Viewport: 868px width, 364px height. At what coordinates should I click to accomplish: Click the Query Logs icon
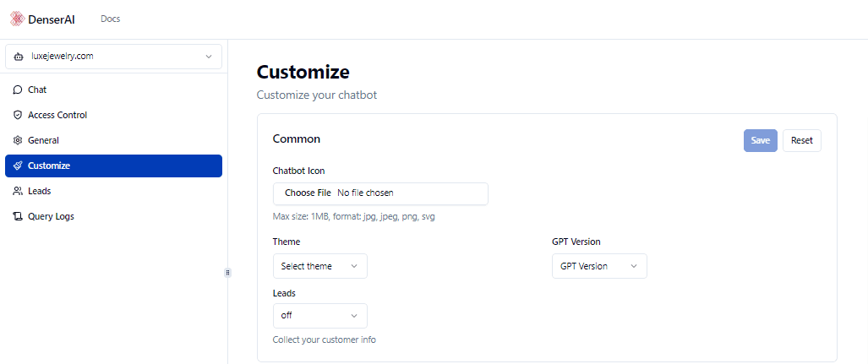[x=18, y=216]
